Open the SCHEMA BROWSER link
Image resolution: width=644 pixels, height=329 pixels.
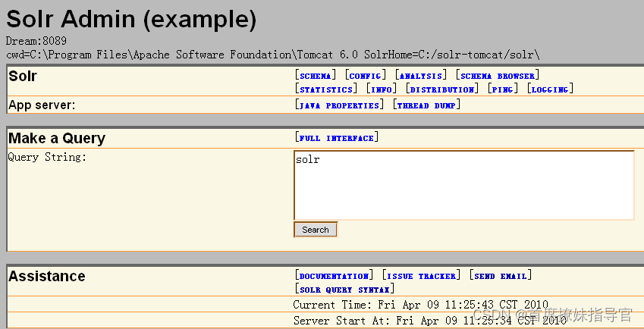point(498,76)
